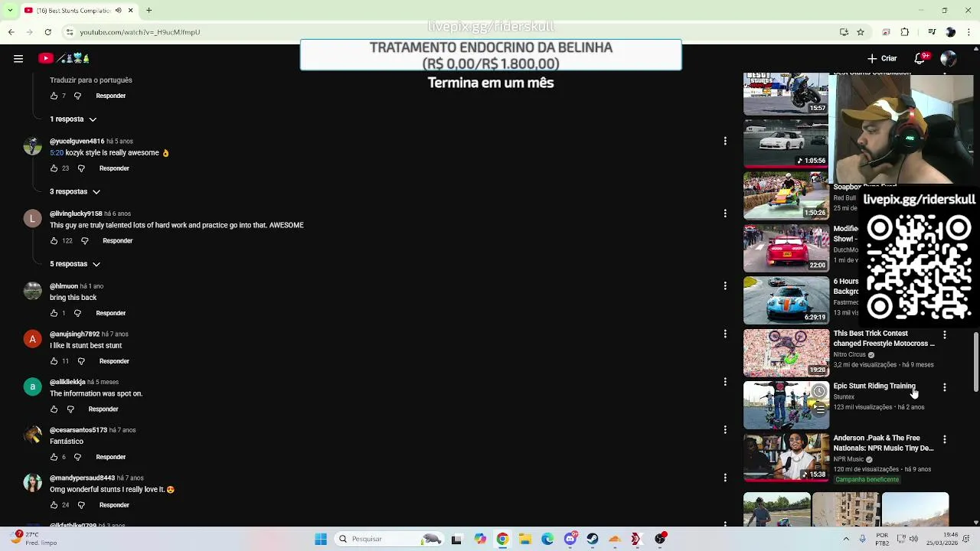Dislike the comment by @livinglucky9158
This screenshot has height=551, width=980.
tap(85, 241)
